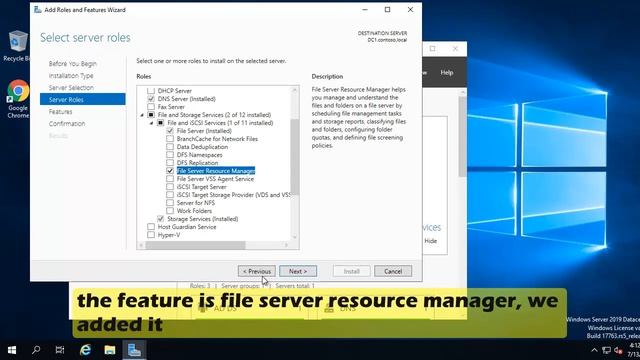Collapse File and Storage Services node

(142, 115)
